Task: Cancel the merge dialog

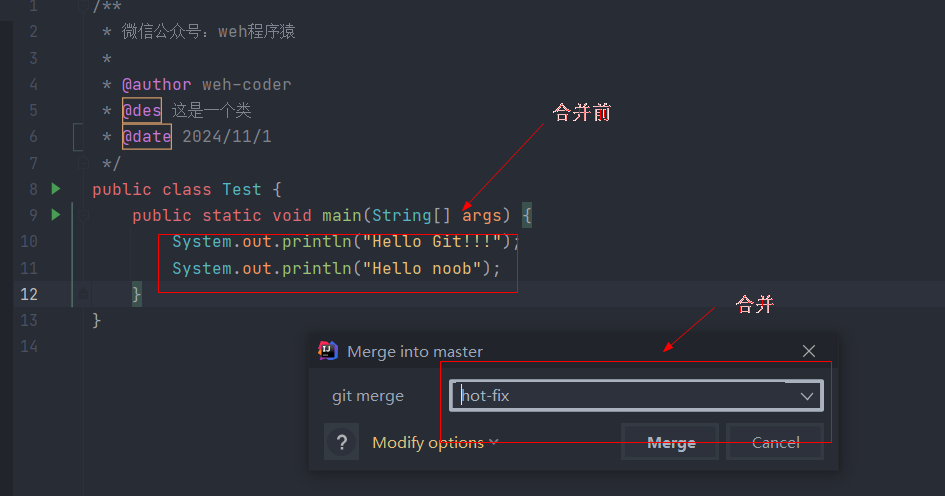Action: [775, 442]
